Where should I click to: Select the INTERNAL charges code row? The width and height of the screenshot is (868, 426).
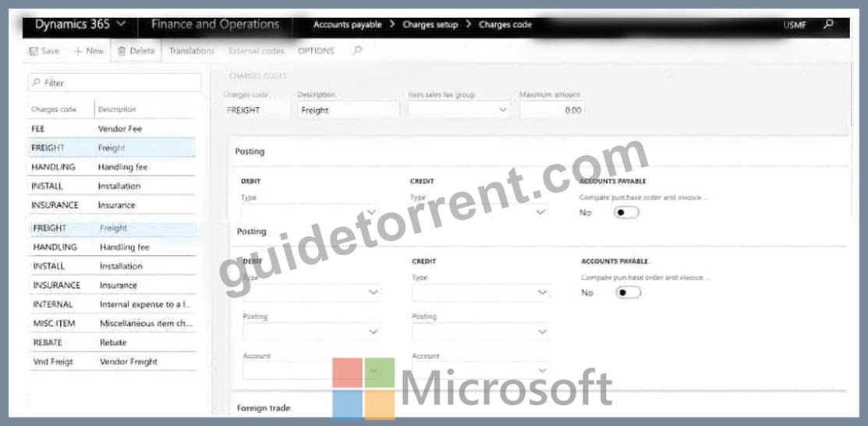coord(112,304)
